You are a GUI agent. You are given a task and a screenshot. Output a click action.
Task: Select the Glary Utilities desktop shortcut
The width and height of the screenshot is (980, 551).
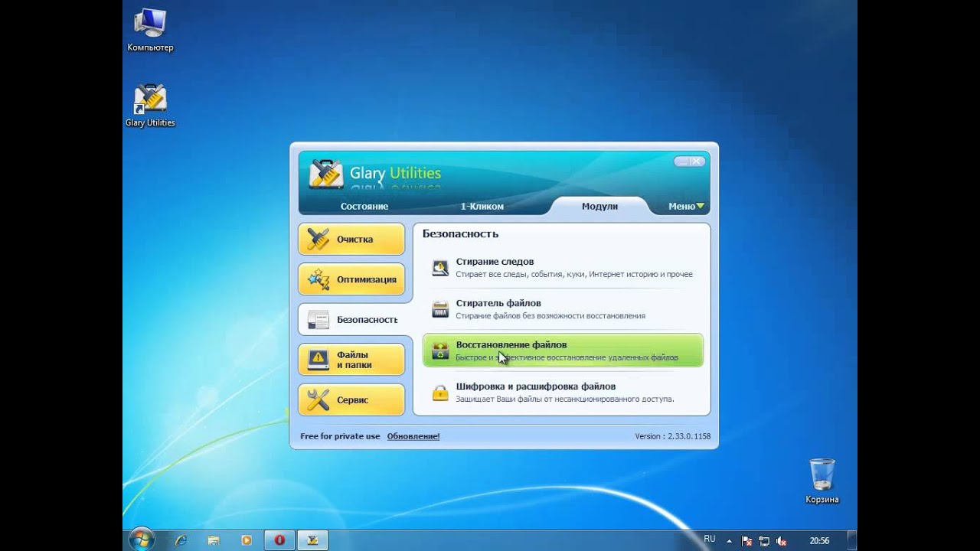click(x=150, y=106)
